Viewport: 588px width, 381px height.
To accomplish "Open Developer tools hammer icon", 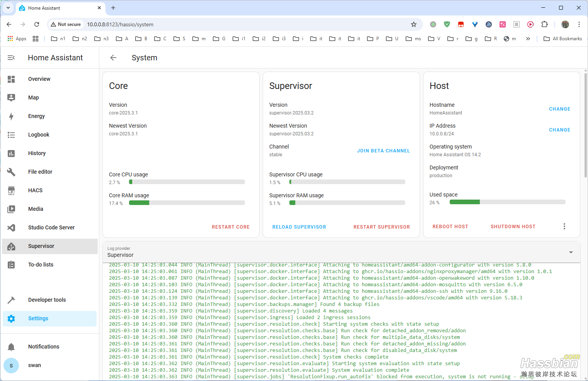I will pyautogui.click(x=11, y=300).
